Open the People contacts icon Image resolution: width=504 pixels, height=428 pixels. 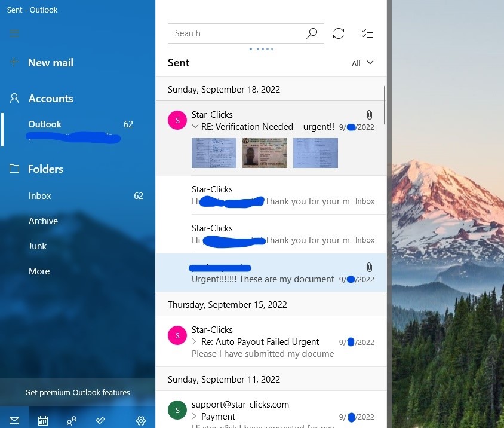71,421
